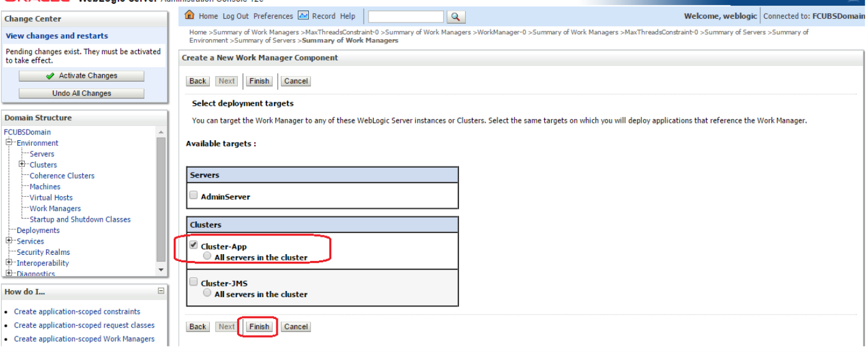
Task: Open Machines in Domain Structure tree
Action: [x=45, y=187]
